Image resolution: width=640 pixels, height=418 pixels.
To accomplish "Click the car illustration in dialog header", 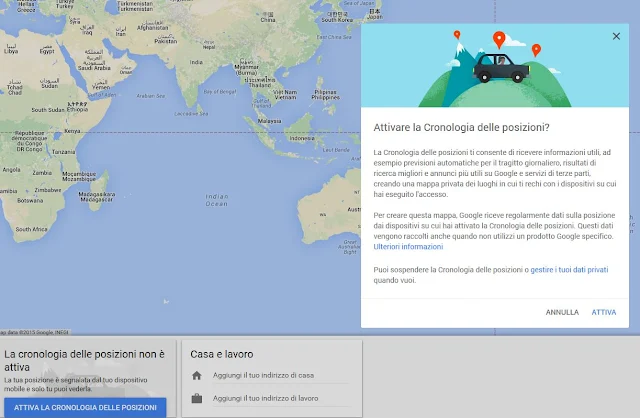I will point(501,68).
